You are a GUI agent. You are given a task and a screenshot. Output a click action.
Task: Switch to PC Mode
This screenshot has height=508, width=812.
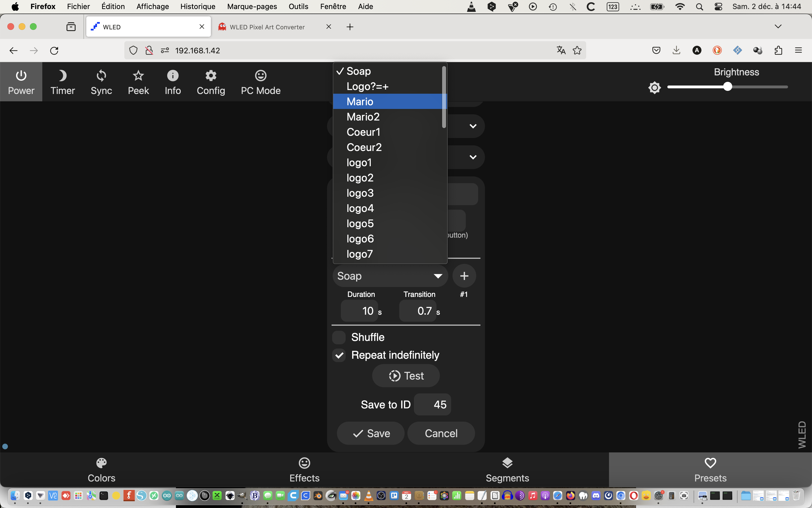261,82
